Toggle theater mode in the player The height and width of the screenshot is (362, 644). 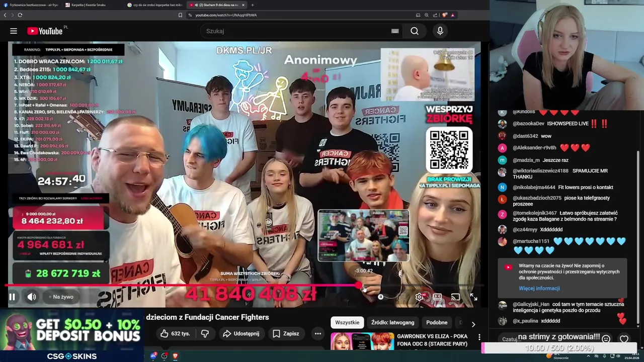[x=437, y=297]
